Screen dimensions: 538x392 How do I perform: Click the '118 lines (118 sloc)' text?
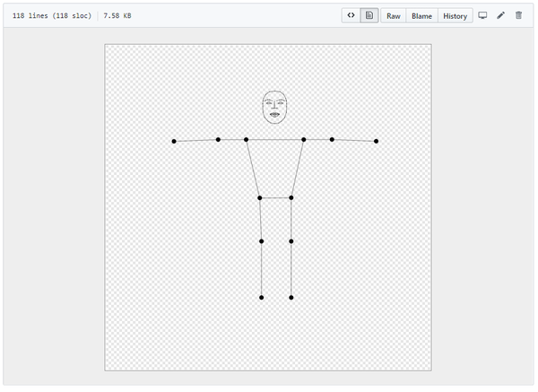(x=52, y=16)
